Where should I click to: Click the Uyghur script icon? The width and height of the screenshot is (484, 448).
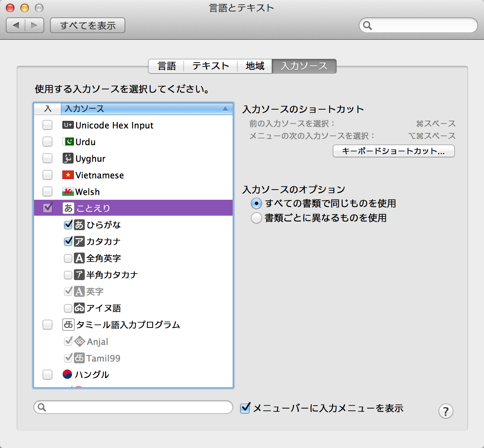(68, 159)
